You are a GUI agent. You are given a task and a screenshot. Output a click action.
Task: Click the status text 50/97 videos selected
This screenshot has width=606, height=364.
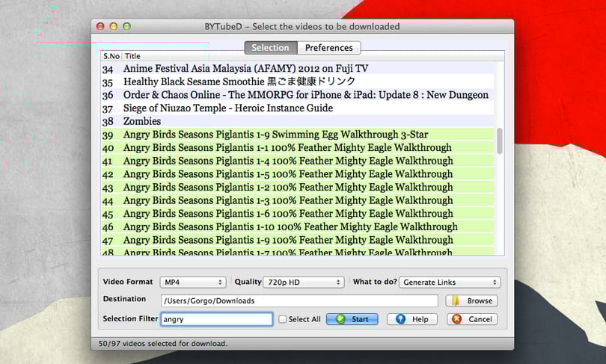pos(162,343)
